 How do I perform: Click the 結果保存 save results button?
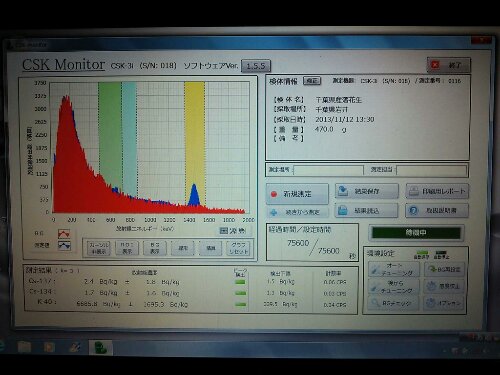(367, 191)
